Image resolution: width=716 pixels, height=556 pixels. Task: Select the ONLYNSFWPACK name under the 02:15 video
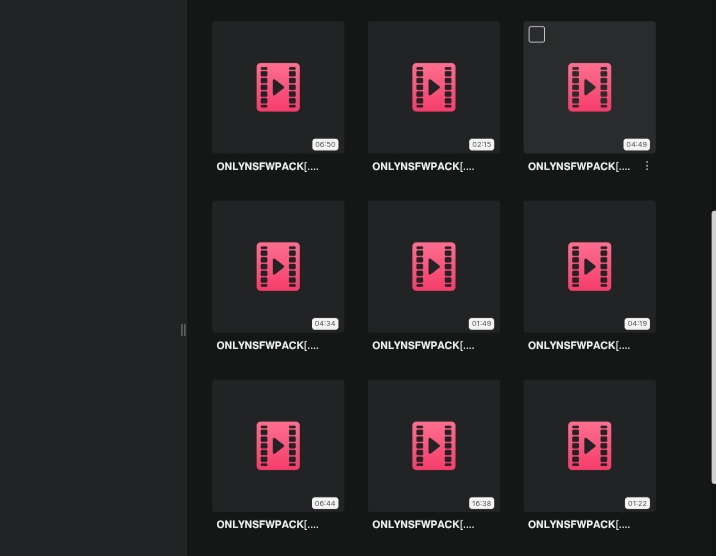tap(423, 167)
